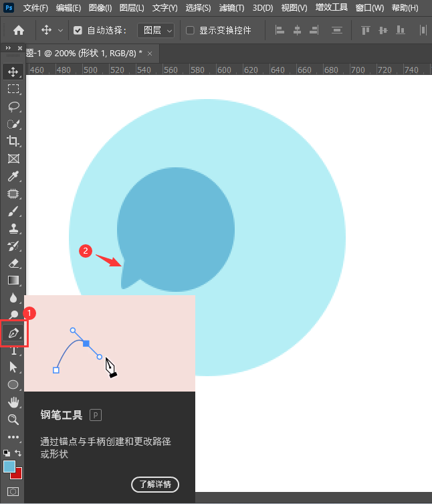This screenshot has height=504, width=432.
Task: Reset default foreground and background colors
Action: coord(7,453)
